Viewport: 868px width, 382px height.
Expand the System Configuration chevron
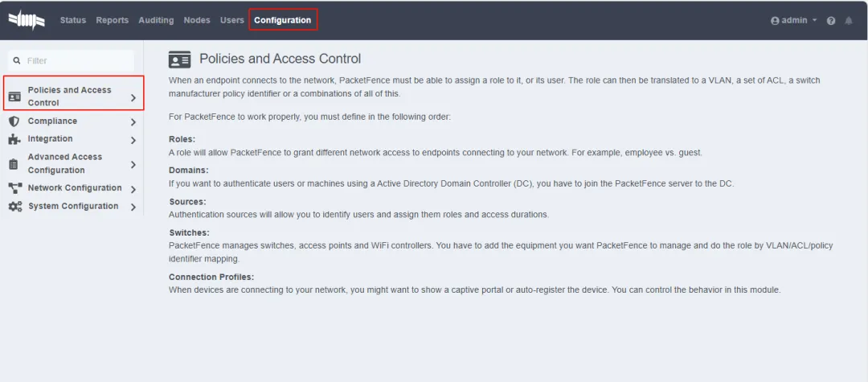coord(133,207)
